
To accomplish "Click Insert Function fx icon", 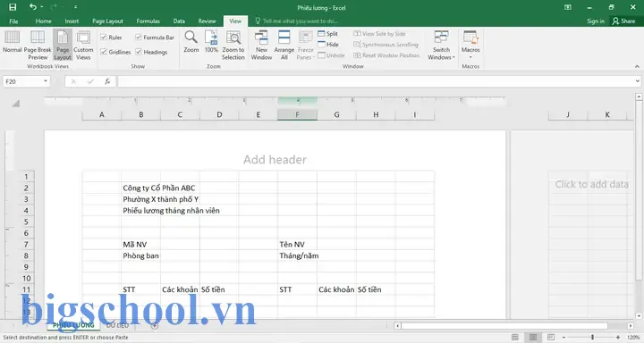I will (107, 81).
